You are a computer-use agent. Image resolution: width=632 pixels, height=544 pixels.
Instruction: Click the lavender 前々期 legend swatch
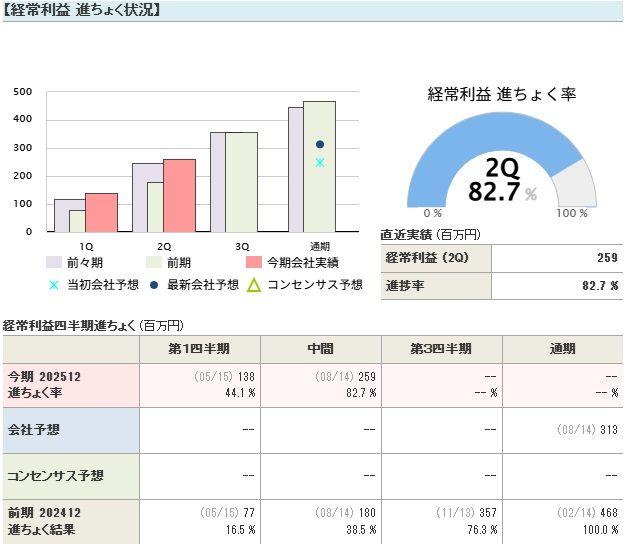pos(55,262)
